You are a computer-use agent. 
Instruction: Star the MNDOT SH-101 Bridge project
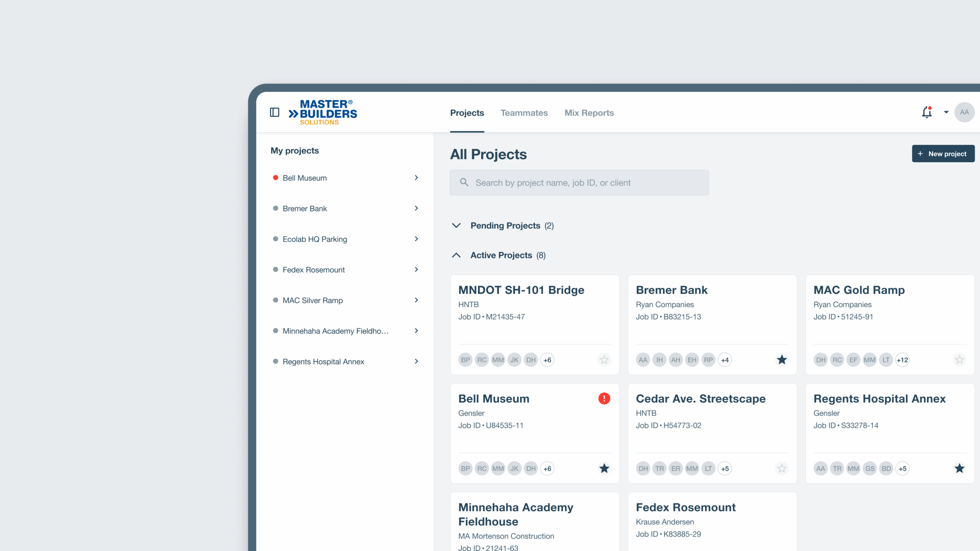(x=604, y=360)
